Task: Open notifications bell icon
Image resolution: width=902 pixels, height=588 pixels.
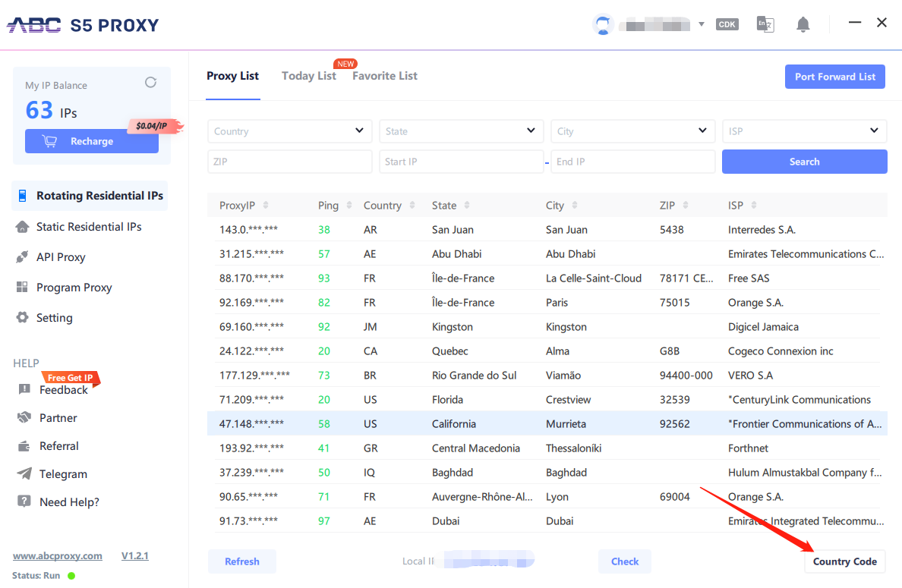Action: point(803,24)
